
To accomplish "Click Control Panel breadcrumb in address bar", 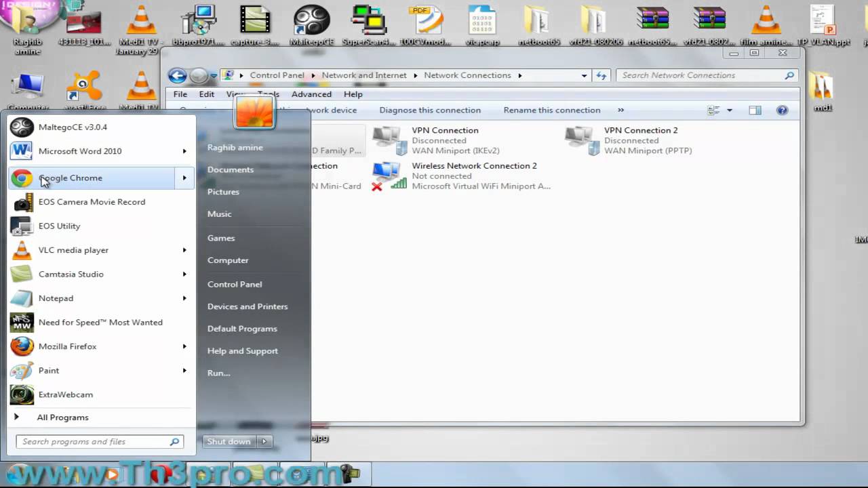I will point(277,75).
